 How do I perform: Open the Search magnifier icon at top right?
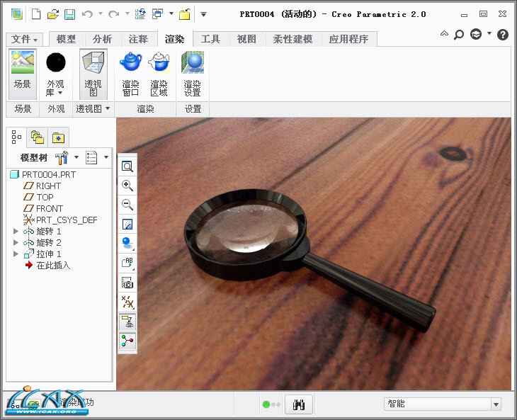(x=459, y=34)
